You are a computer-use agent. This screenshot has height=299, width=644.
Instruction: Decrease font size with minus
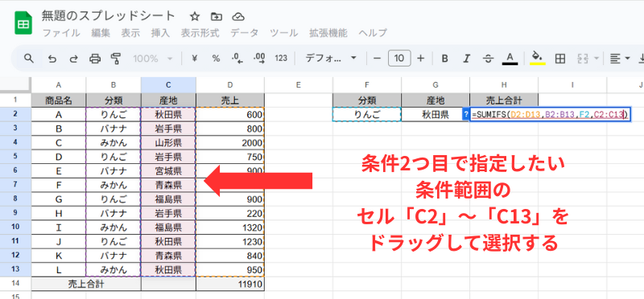[377, 59]
